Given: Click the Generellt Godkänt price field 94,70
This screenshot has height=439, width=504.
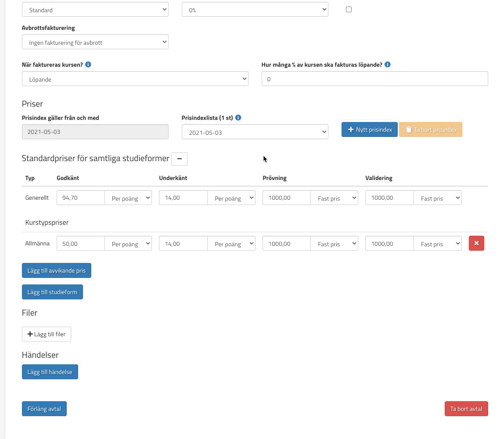Looking at the screenshot, I should click(x=81, y=198).
